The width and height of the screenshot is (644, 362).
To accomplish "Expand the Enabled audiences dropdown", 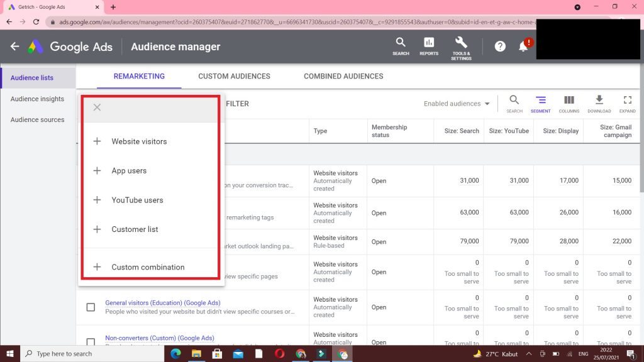I will (457, 104).
